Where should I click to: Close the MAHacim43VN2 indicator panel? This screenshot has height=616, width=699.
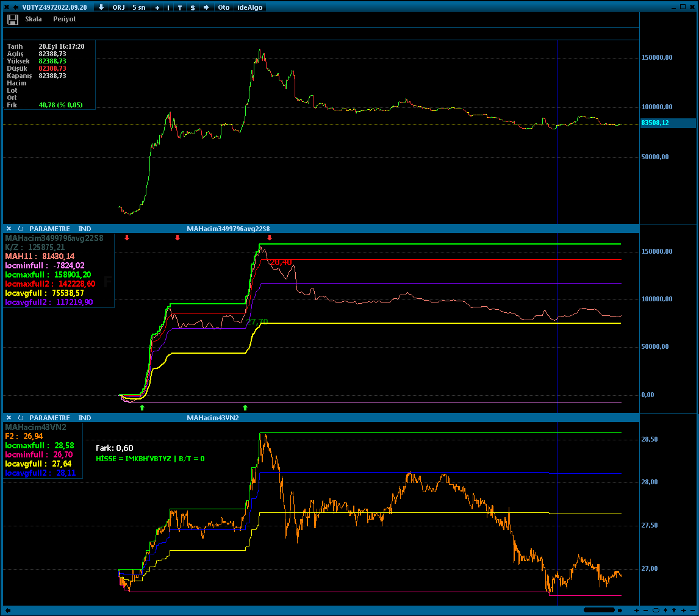pyautogui.click(x=9, y=418)
